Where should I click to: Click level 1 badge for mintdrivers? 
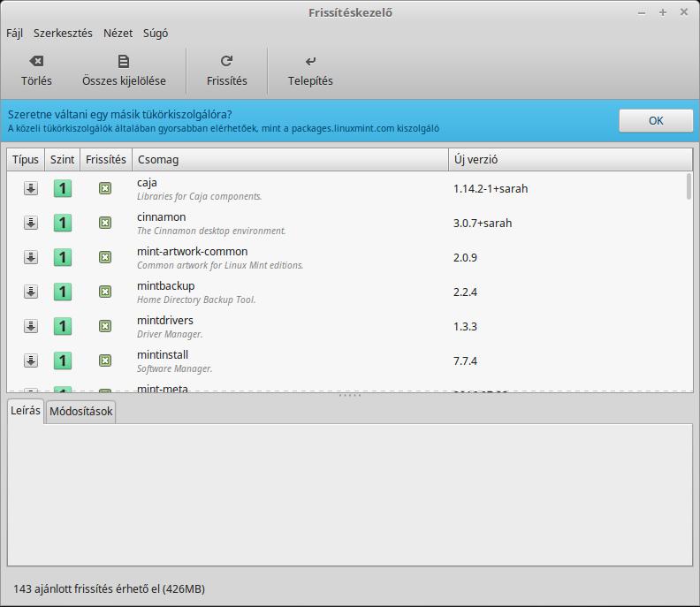63,326
